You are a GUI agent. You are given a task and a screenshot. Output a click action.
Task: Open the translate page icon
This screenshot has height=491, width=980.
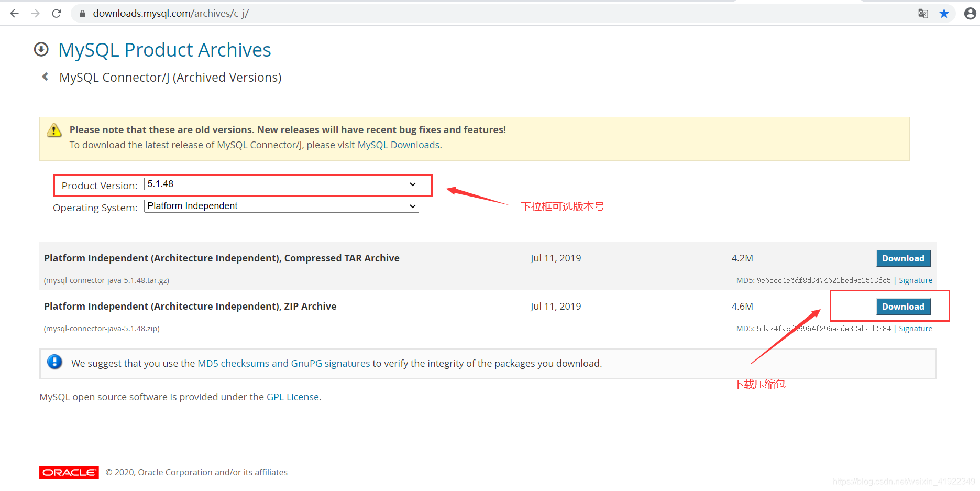(923, 14)
